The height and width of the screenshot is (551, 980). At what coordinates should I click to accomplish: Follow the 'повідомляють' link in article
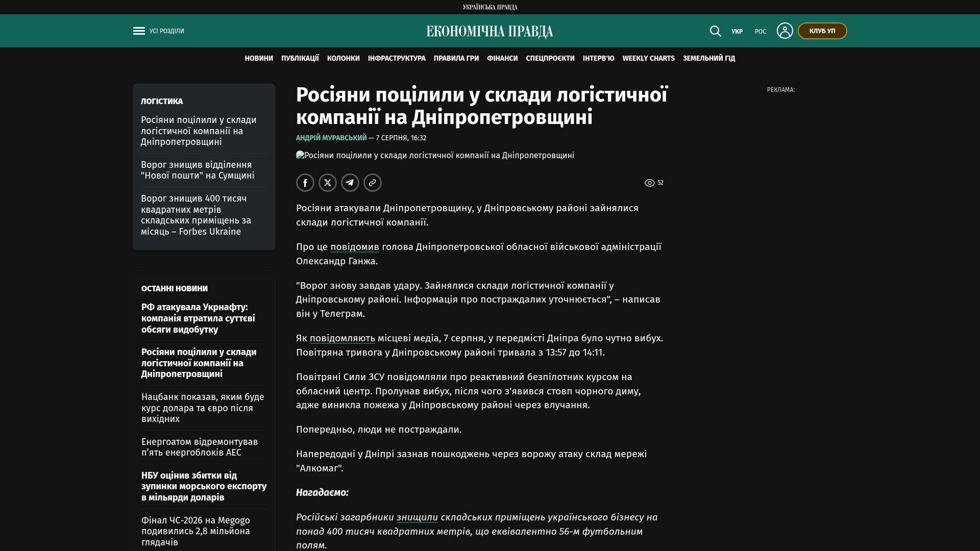click(x=342, y=338)
